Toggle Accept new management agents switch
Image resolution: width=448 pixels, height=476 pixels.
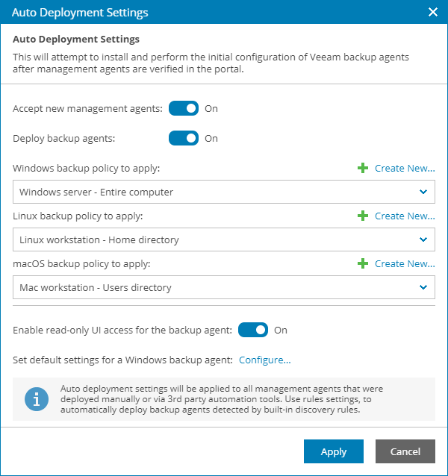tap(184, 108)
